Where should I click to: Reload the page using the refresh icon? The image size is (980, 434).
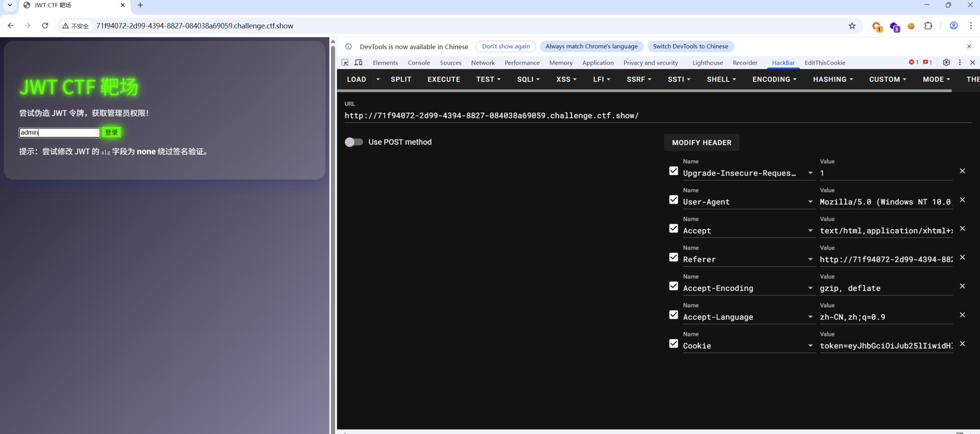click(x=45, y=26)
